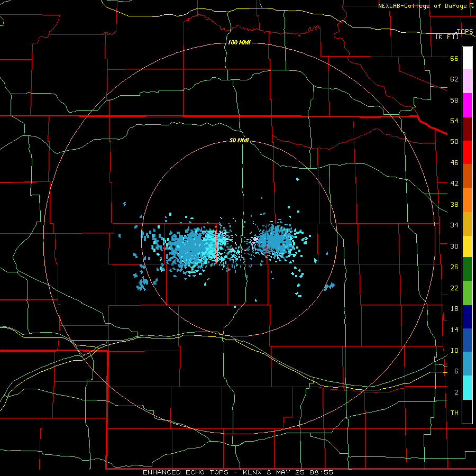Click the white swatch in the tops legend
The width and height of the screenshot is (476, 476).
tap(467, 58)
